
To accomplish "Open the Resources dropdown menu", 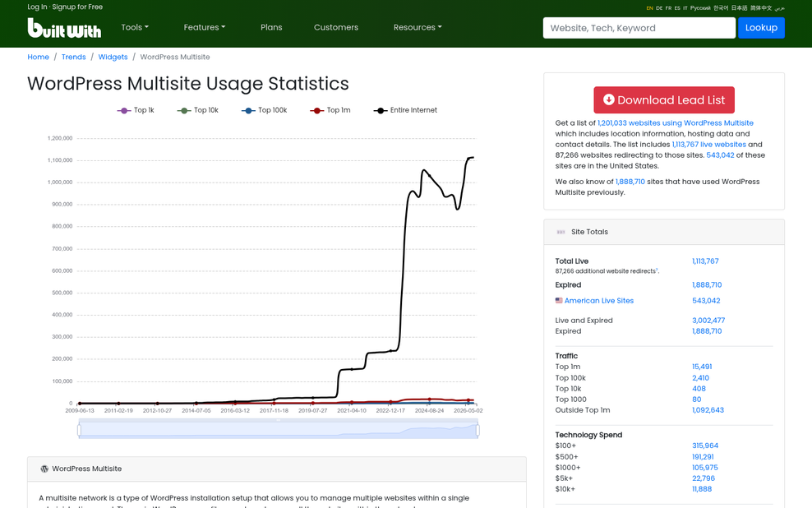I will click(418, 27).
